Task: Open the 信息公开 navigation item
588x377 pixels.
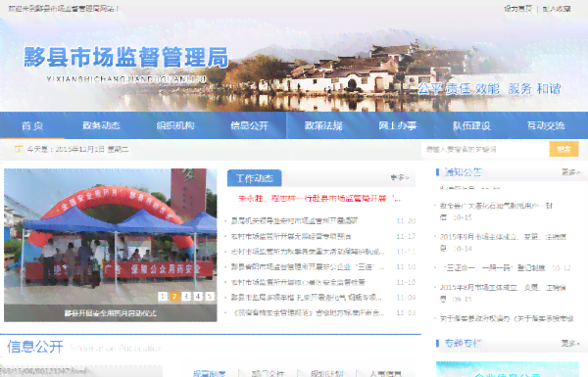Action: 249,125
